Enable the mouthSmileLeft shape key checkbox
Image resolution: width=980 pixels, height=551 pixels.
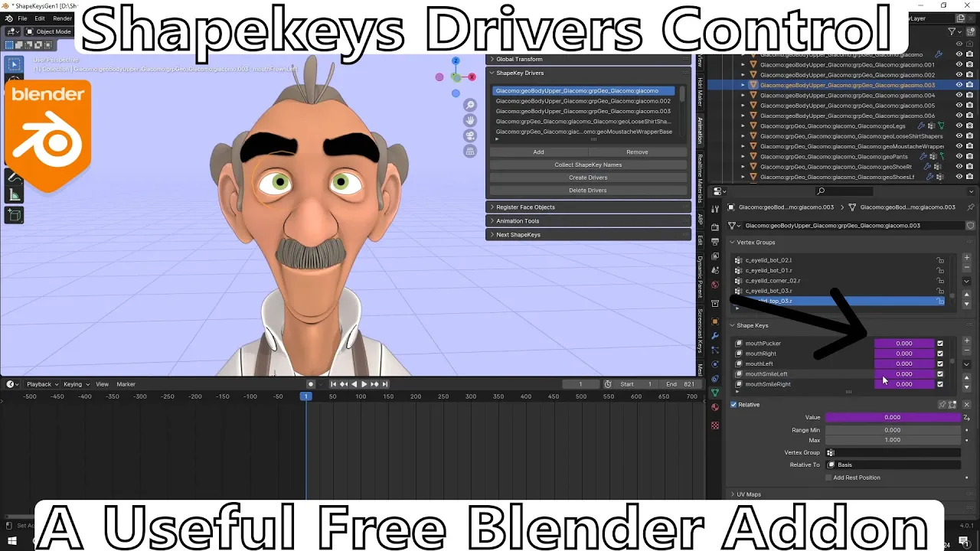click(x=941, y=373)
